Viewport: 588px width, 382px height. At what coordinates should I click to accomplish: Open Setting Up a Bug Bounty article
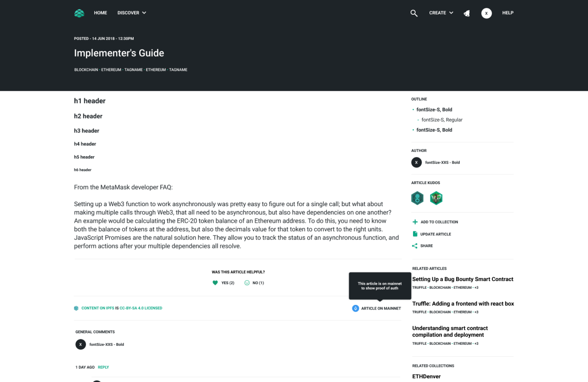463,279
